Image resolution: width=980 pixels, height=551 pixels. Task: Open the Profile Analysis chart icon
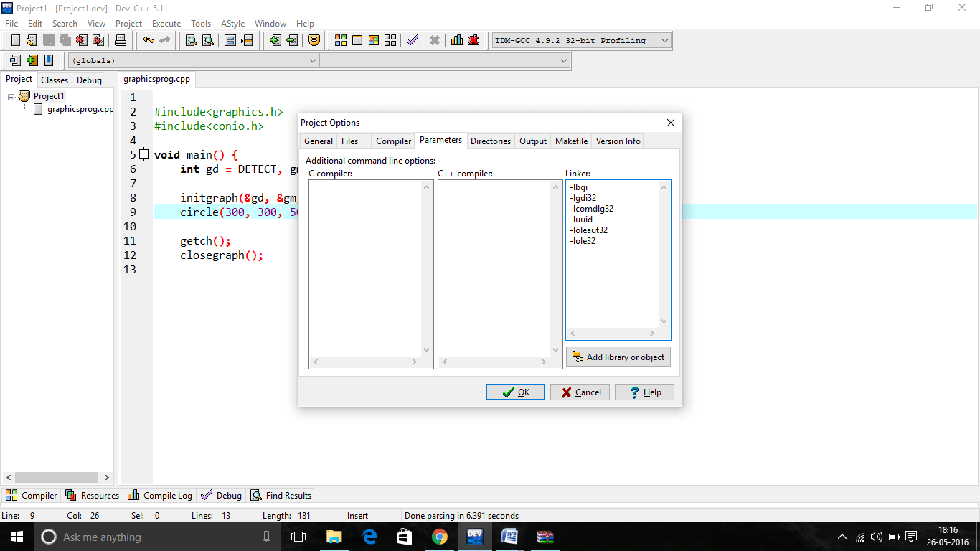pos(456,40)
